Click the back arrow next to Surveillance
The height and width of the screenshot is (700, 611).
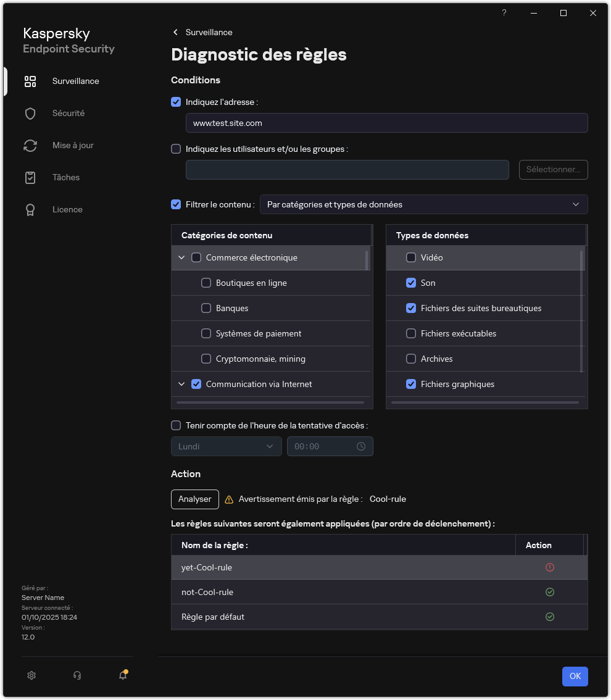pyautogui.click(x=176, y=32)
